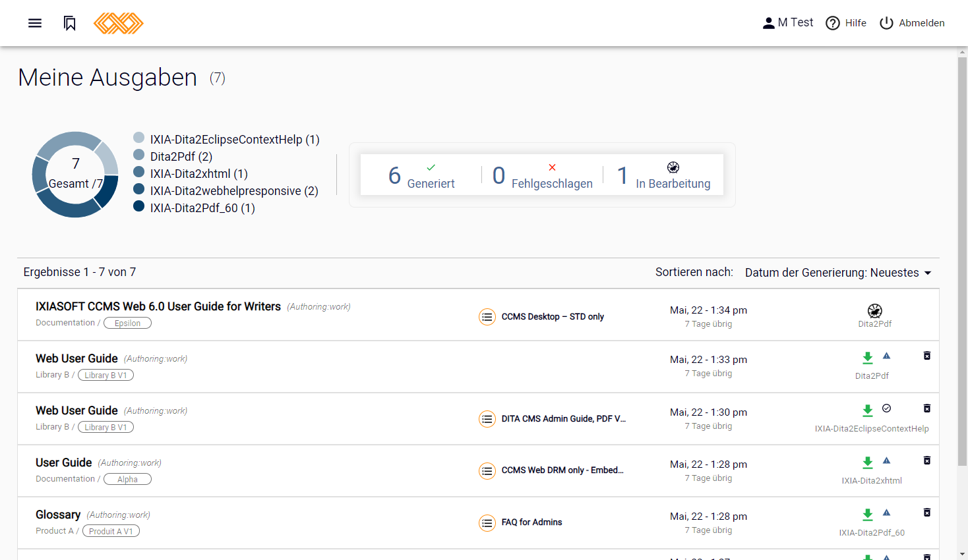
Task: Open the Glossary output row
Action: click(x=58, y=515)
